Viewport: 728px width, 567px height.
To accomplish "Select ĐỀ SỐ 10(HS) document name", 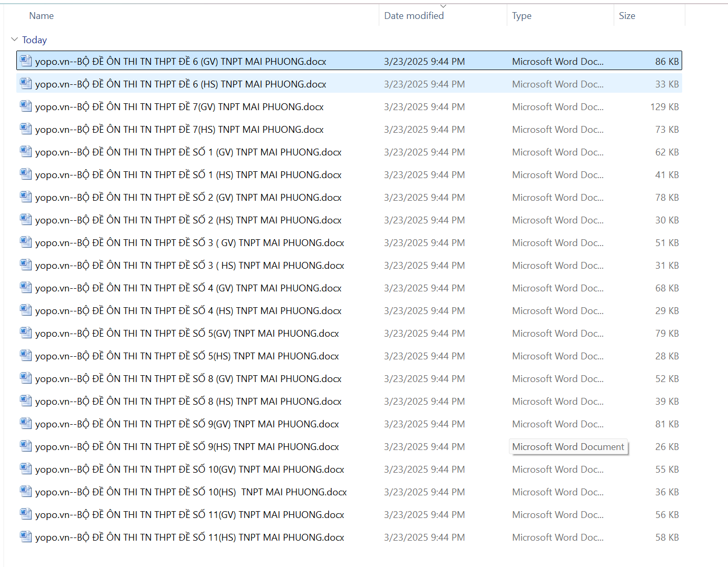I will (x=191, y=492).
